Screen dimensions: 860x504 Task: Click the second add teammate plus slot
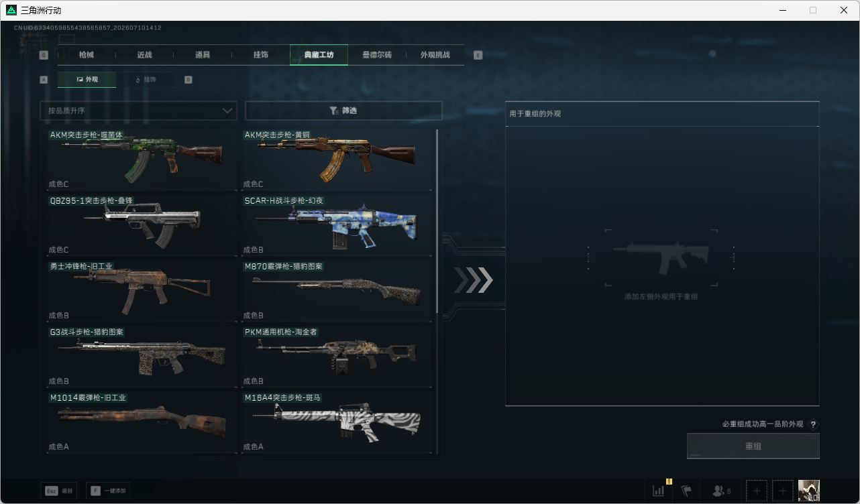coord(782,491)
